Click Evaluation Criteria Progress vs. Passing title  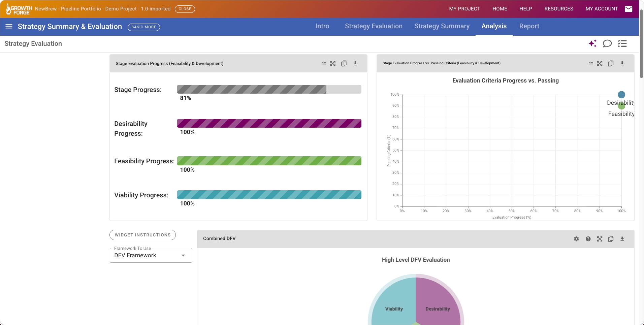505,80
